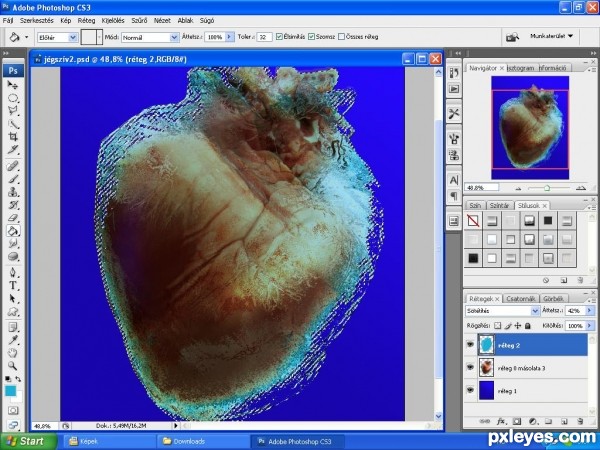Apply the No Style swatch in Stílusok
600x450 pixels.
point(473,220)
